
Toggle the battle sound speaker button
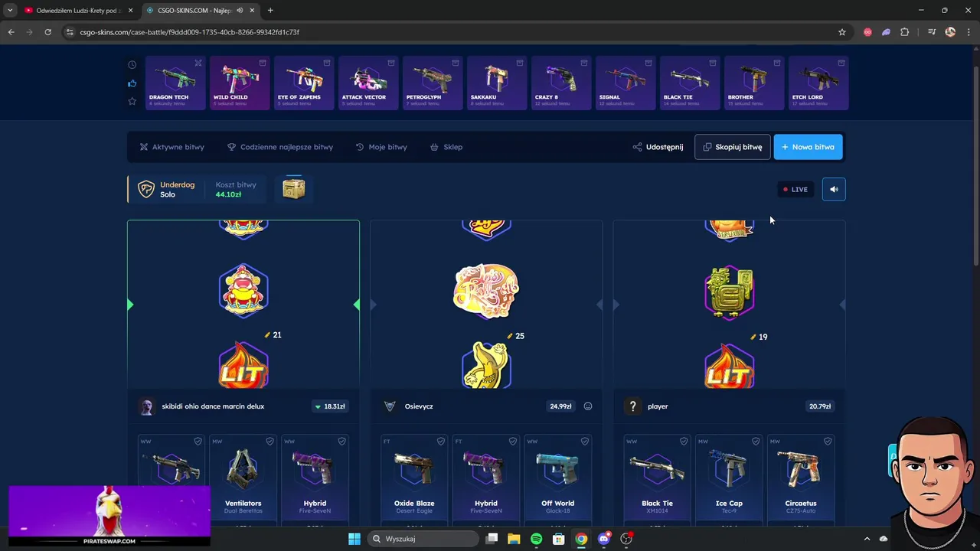(834, 189)
